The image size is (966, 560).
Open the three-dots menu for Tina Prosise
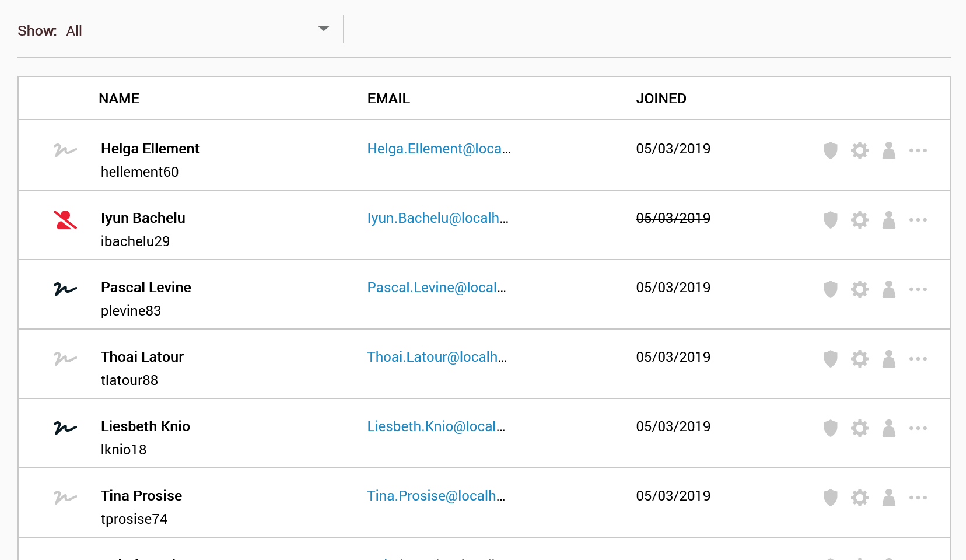point(918,498)
